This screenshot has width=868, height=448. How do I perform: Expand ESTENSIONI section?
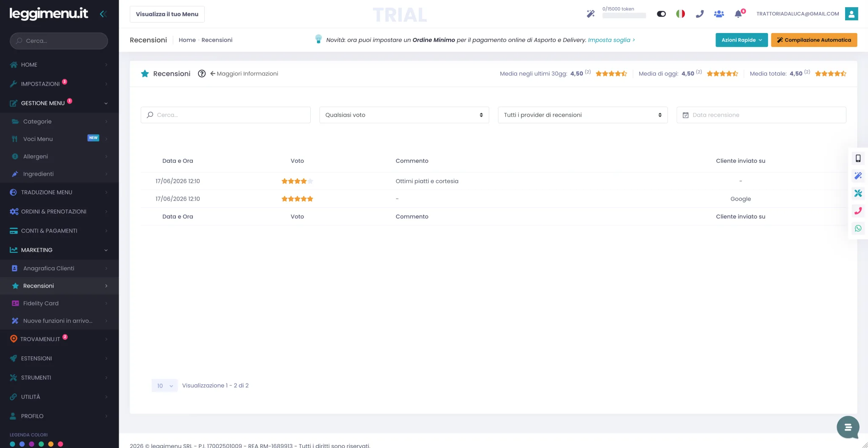[x=59, y=358]
